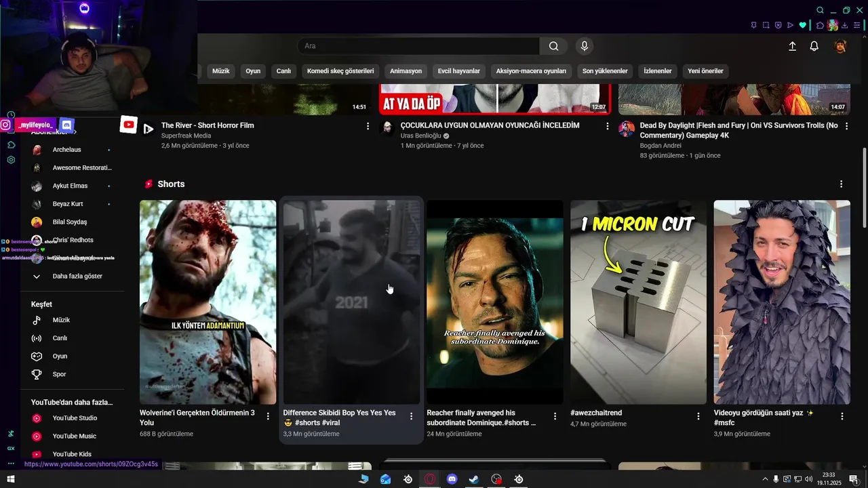
Task: Select the Animasyon filter chip
Action: (406, 70)
